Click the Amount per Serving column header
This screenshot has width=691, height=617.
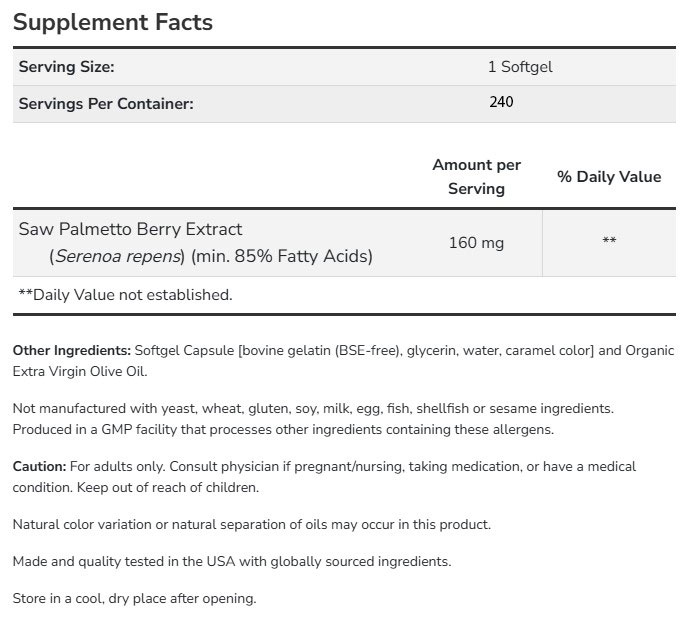[476, 176]
